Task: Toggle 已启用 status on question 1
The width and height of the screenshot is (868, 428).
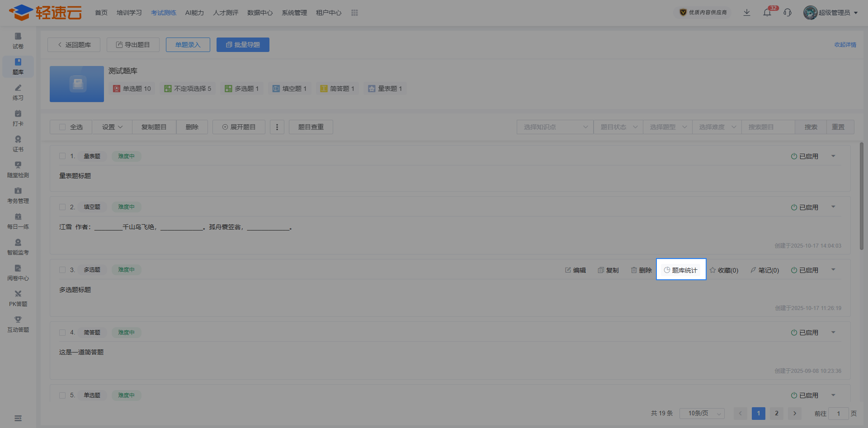Action: 805,156
